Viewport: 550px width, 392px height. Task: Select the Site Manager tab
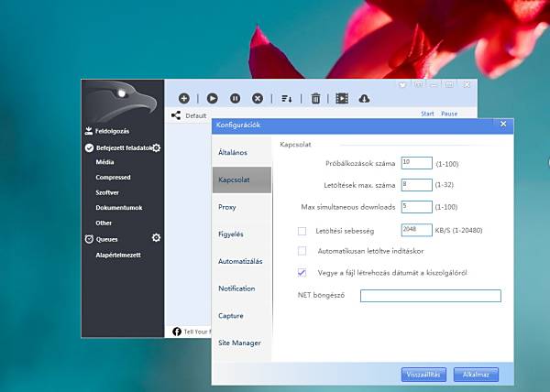pos(239,343)
